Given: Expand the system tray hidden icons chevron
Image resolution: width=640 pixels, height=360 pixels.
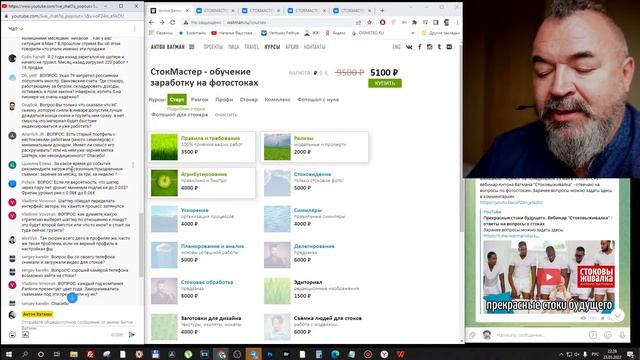Looking at the screenshot, I should pyautogui.click(x=561, y=354).
